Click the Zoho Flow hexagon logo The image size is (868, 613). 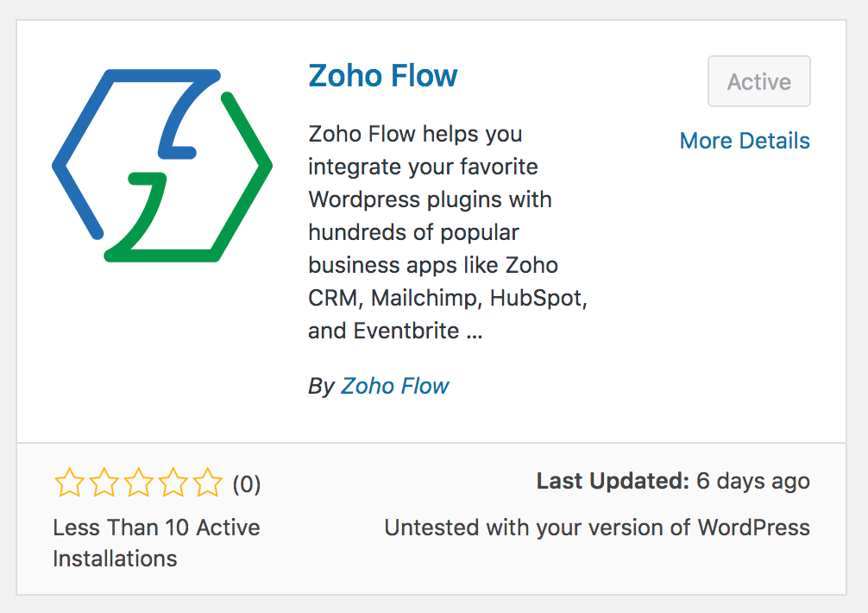coord(162,165)
